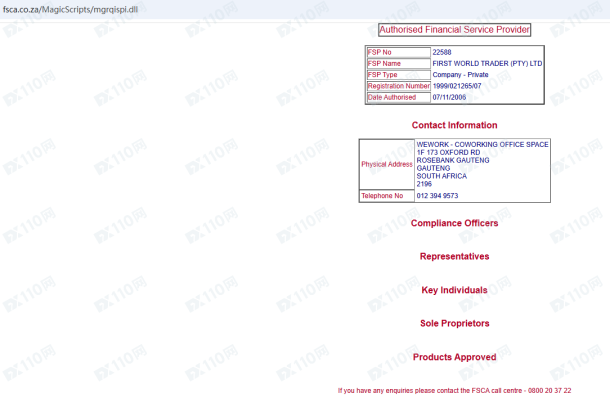610x398 pixels.
Task: Select the date 07/11/2006
Action: tap(449, 97)
